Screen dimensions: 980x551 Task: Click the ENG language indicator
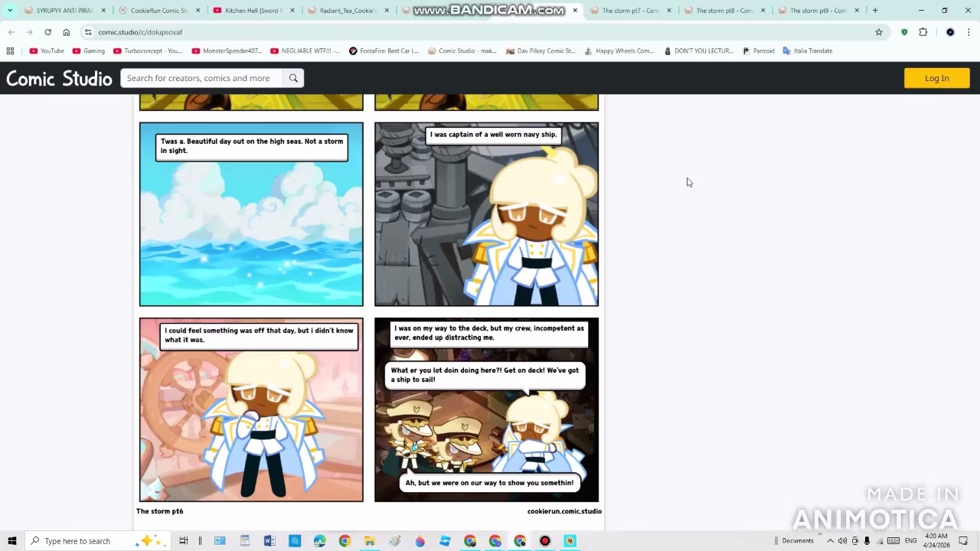tap(910, 541)
